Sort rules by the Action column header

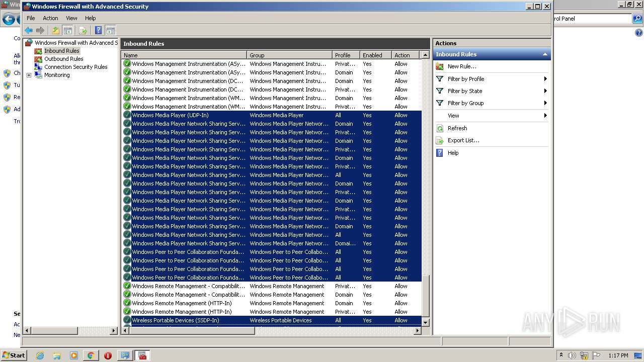point(405,55)
